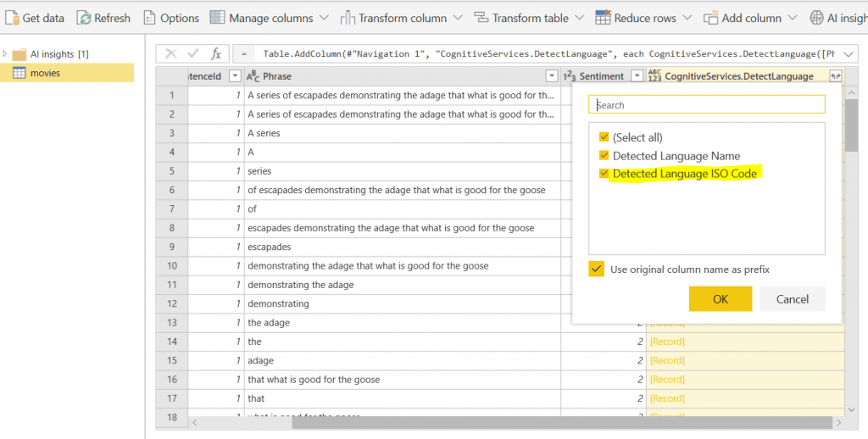This screenshot has width=868, height=439.
Task: Open the Phrase column filter dropdown
Action: click(x=551, y=76)
